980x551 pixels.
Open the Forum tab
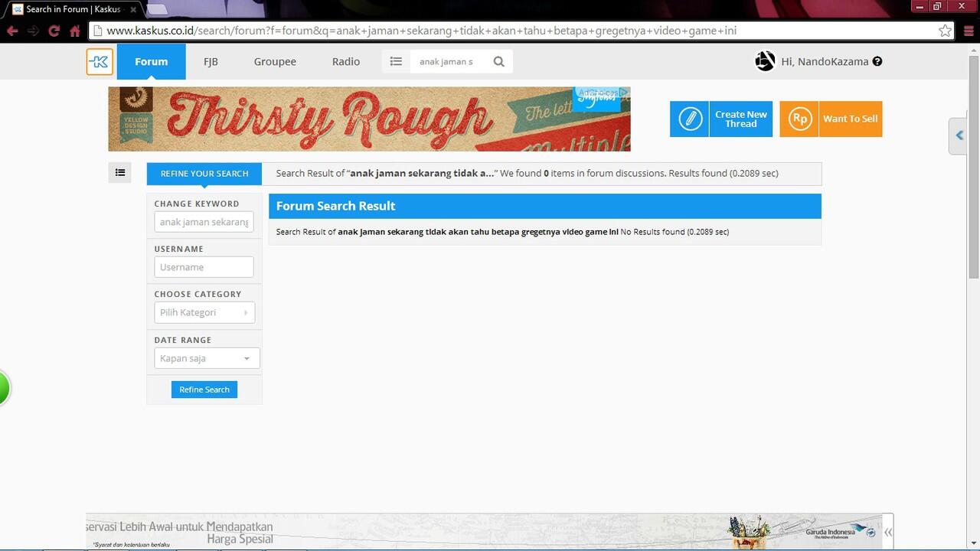pos(151,61)
